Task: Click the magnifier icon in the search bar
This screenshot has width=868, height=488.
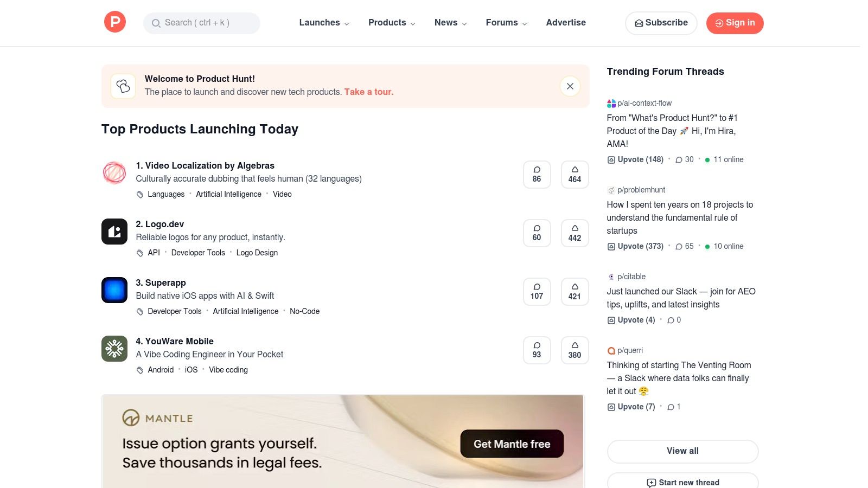Action: (156, 23)
